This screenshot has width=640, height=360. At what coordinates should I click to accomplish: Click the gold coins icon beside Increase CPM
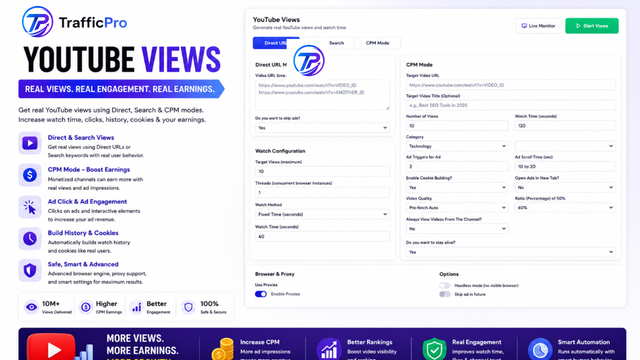(223, 349)
